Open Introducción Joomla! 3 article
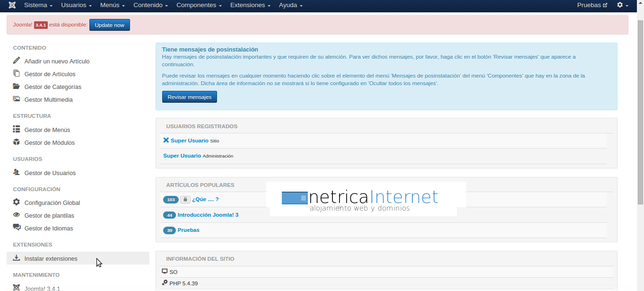The image size is (644, 291). point(208,215)
